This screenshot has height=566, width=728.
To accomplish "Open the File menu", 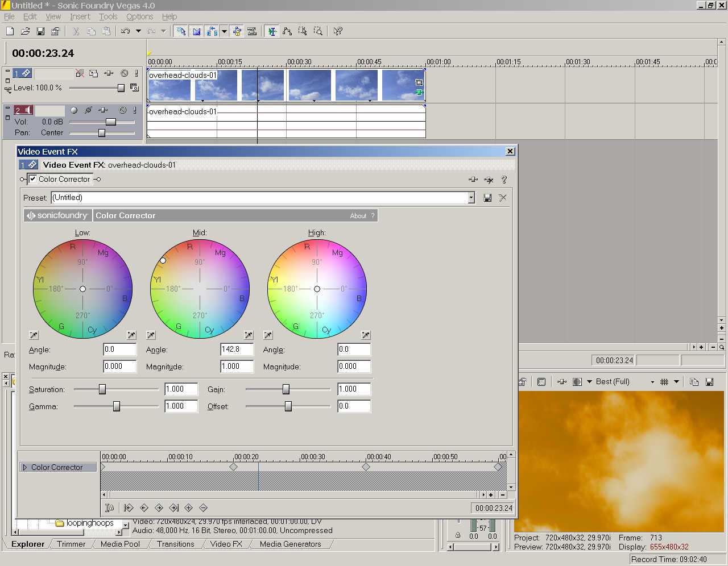I will [x=9, y=16].
